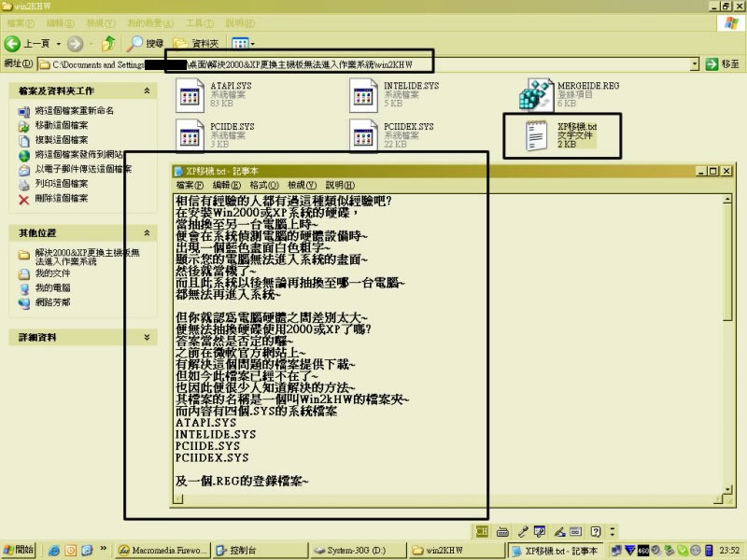Open 我的電腦 My Computer
Viewport: 747px width, 560px height.
point(52,288)
